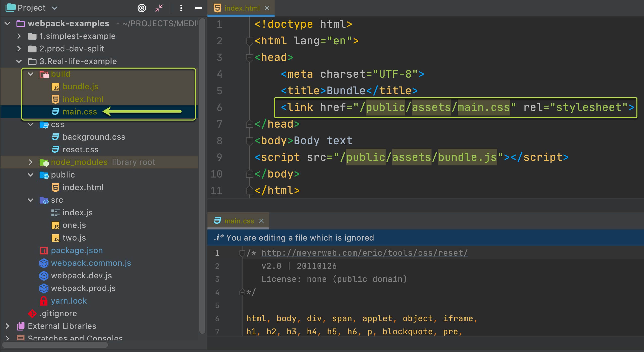
Task: Open background.css in the css folder
Action: tap(94, 137)
